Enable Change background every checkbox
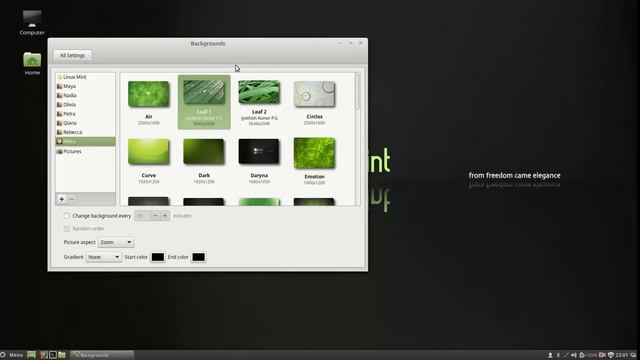Screen dimensions: 640x360 pos(67,216)
